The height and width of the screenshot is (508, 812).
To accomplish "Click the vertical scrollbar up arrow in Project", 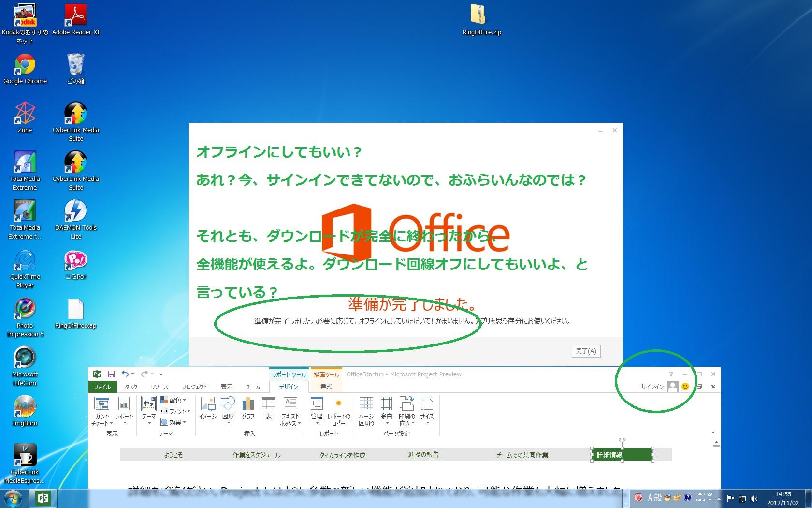I will pos(717,442).
